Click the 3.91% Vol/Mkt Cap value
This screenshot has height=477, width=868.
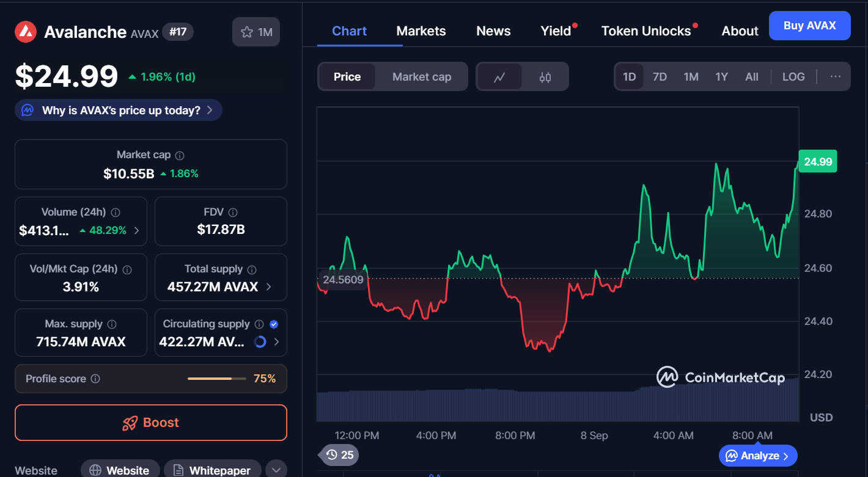coord(81,286)
